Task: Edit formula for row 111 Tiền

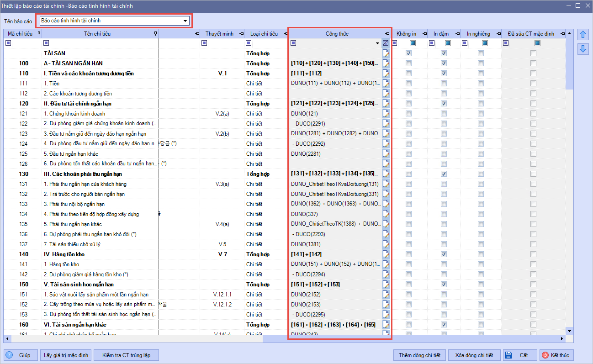Action: pyautogui.click(x=386, y=83)
